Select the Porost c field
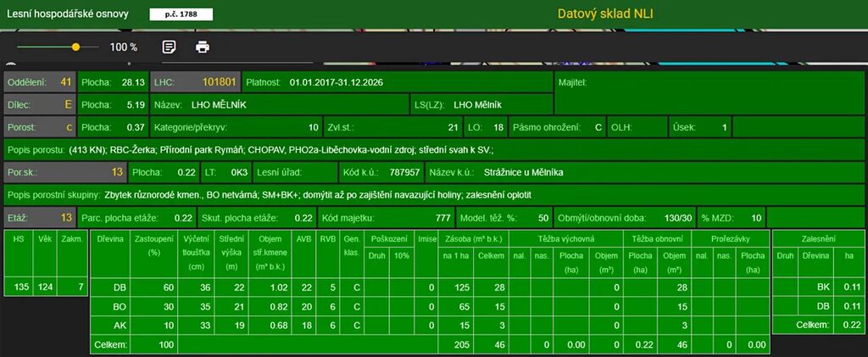Viewport: 868px width, 357px height. pos(40,127)
